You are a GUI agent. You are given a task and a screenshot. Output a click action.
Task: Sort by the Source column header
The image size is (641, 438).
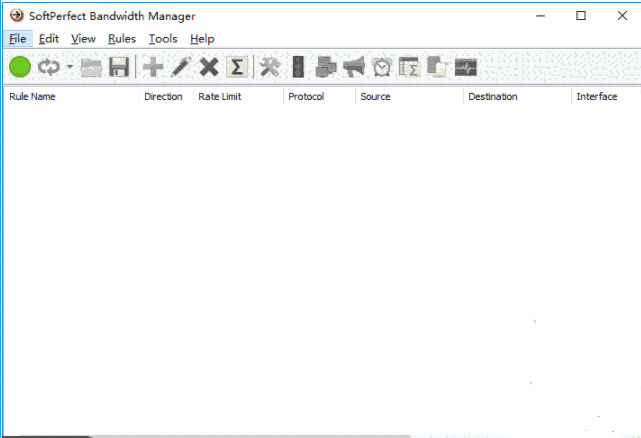click(x=409, y=97)
